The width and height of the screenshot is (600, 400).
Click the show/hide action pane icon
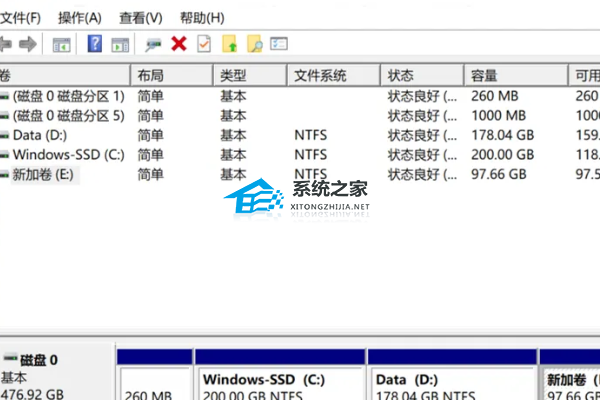pos(120,44)
